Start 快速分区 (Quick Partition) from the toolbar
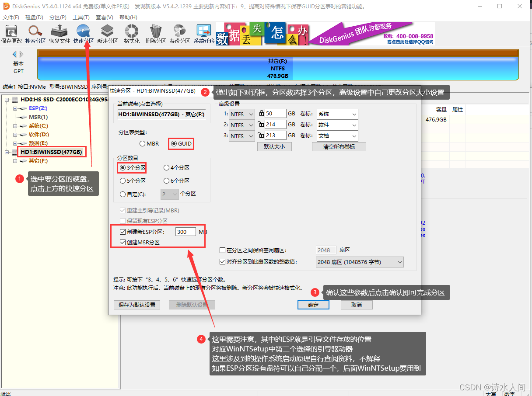532x396 pixels. coord(84,34)
